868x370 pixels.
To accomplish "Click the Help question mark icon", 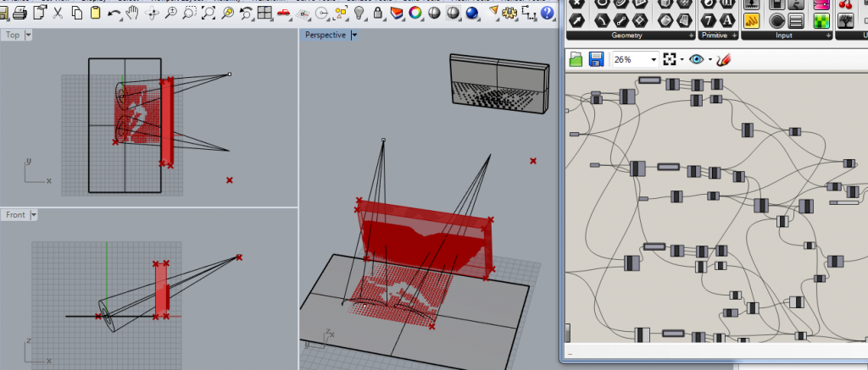I will click(x=548, y=12).
